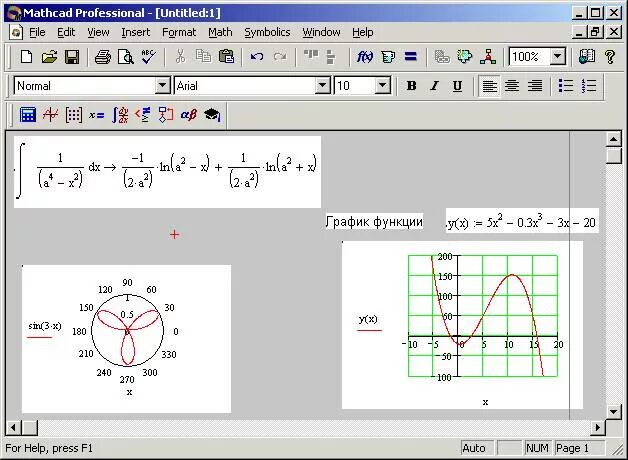Image resolution: width=628 pixels, height=460 pixels.
Task: Click the vertical scrollbar up arrow
Action: 614,139
